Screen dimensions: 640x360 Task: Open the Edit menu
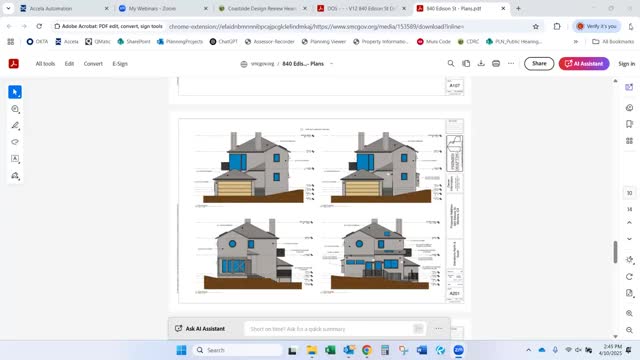(x=69, y=64)
